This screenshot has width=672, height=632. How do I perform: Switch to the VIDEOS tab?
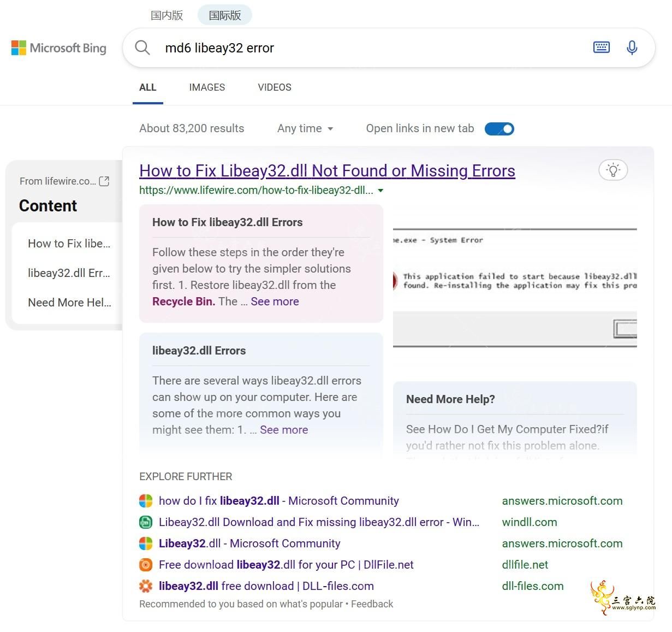275,87
